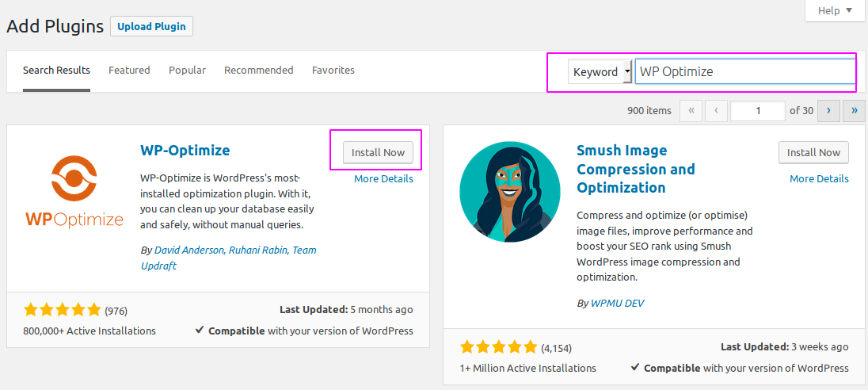Click the Smush star rating
Screen dimensions: 868x390
pos(498,347)
